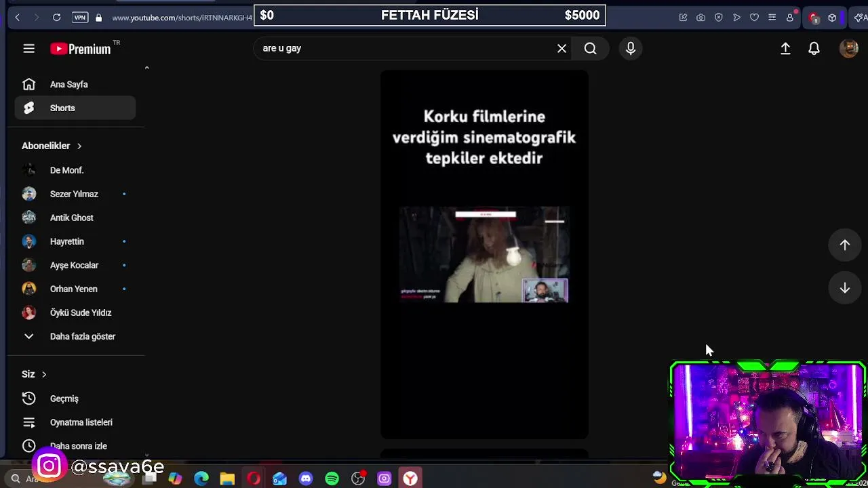Click the Shorts video player

pos(484,254)
